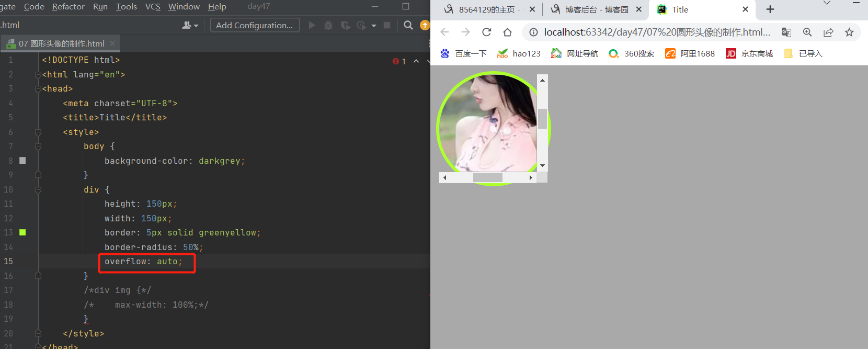Open a new browser tab
868x349 pixels.
(770, 9)
